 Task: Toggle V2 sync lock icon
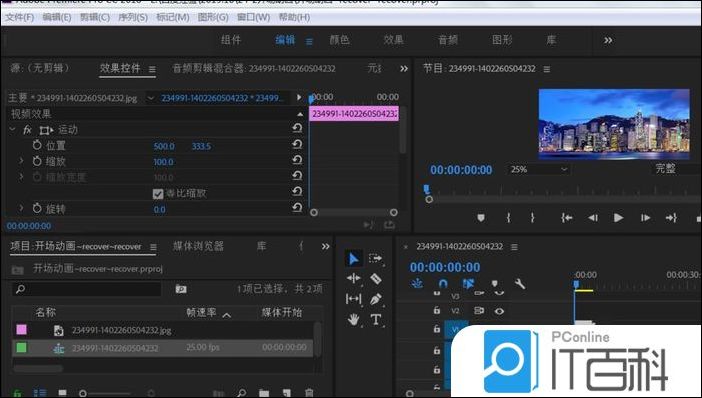point(479,310)
